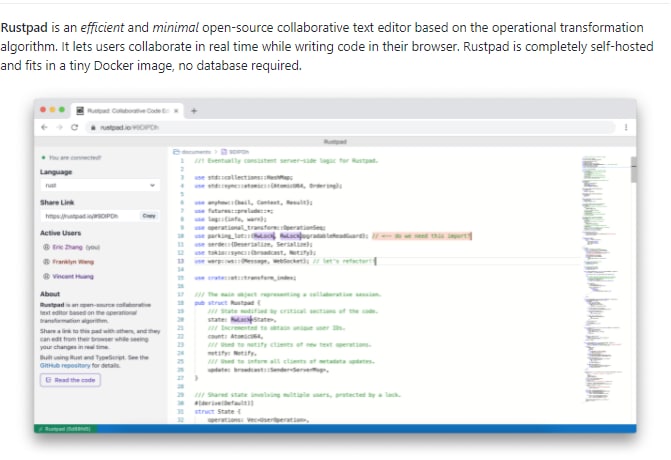Click the 9DIPDh breadcrumb label

239,152
